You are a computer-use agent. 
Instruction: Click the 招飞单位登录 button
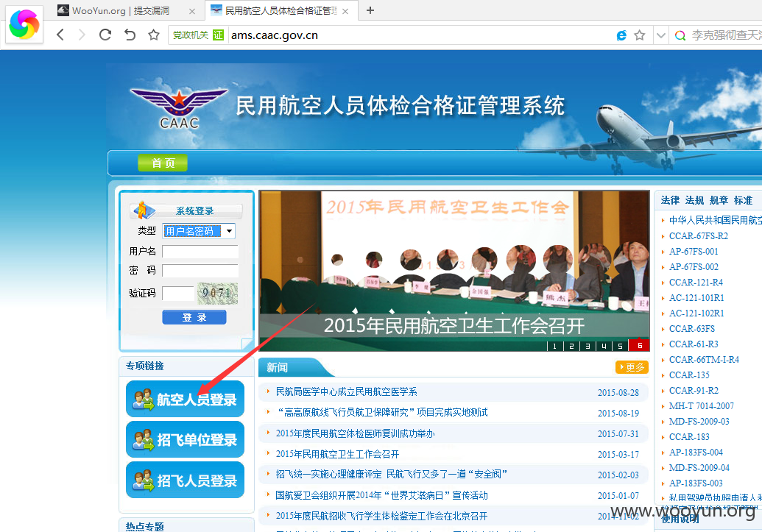[x=185, y=439]
